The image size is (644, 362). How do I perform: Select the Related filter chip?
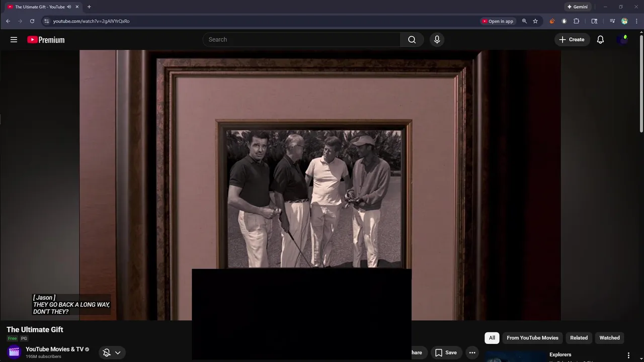[x=579, y=338]
